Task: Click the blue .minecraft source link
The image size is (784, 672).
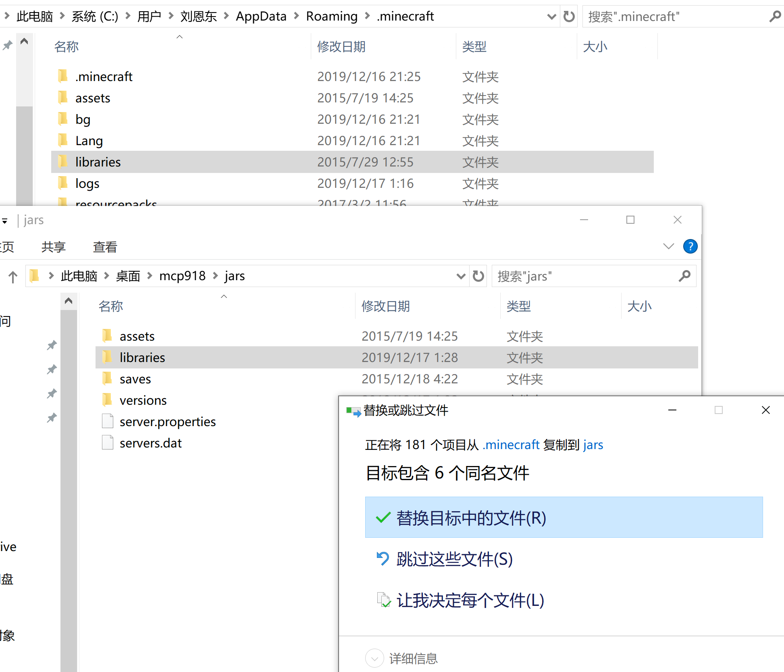Action: (x=511, y=445)
